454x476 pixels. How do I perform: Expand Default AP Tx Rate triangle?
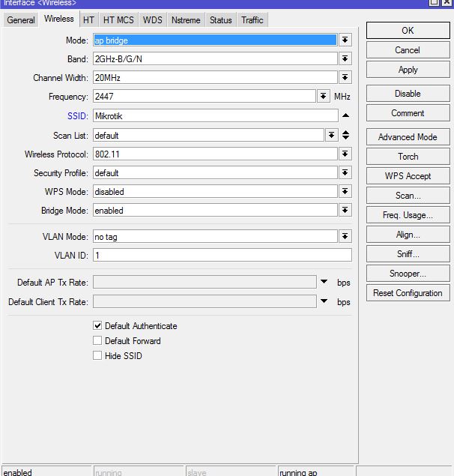[324, 282]
